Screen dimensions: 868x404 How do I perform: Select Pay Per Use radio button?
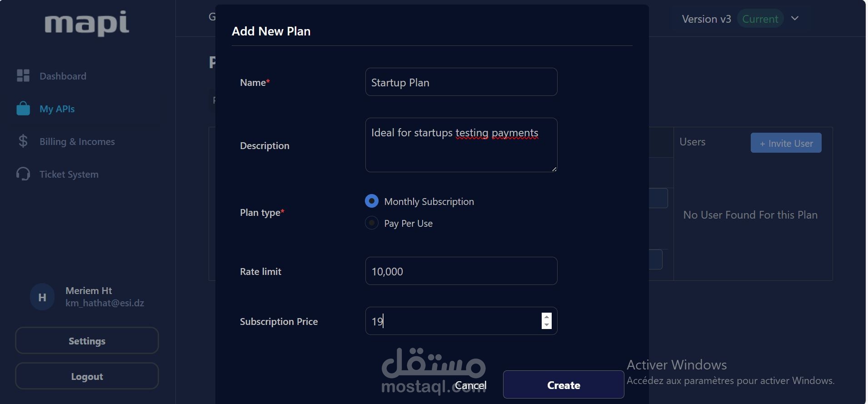click(x=372, y=223)
